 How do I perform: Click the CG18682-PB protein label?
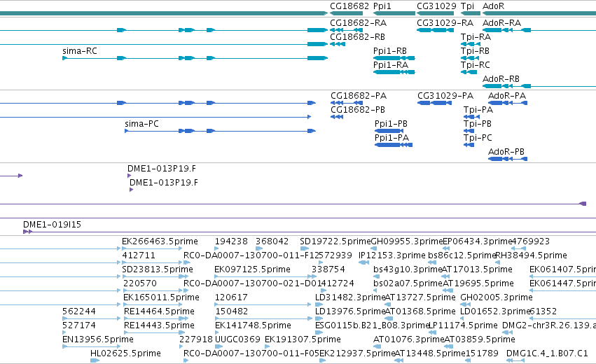click(358, 110)
